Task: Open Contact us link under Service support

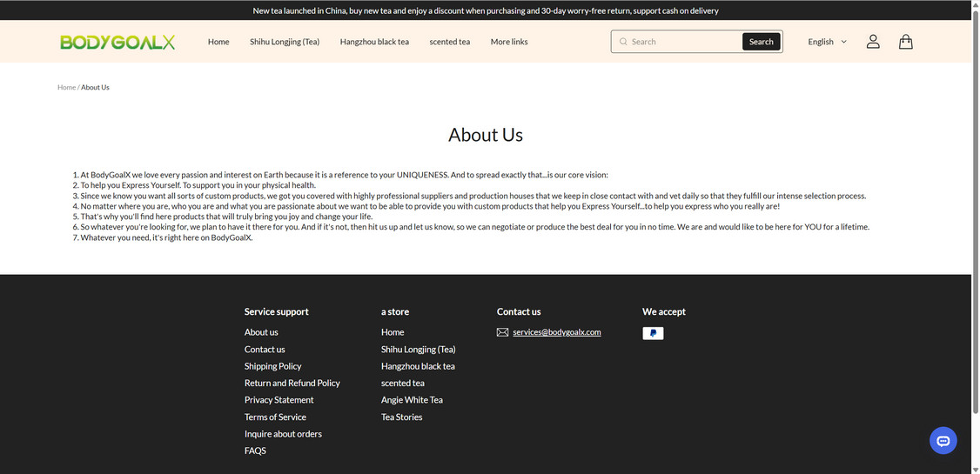Action: 265,349
